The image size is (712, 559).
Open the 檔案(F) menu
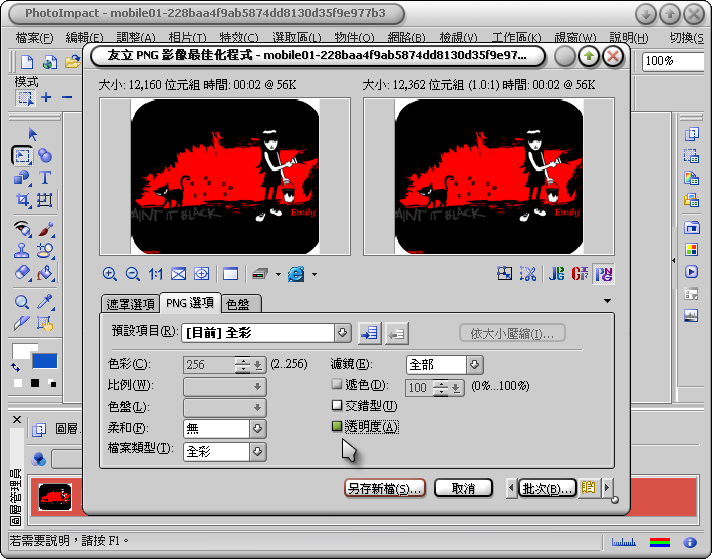(34, 37)
